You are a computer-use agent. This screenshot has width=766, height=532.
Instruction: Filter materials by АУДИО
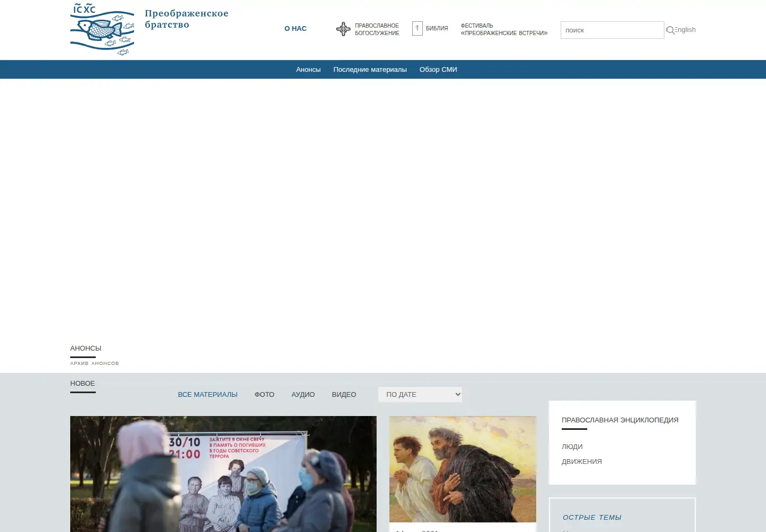click(x=303, y=395)
